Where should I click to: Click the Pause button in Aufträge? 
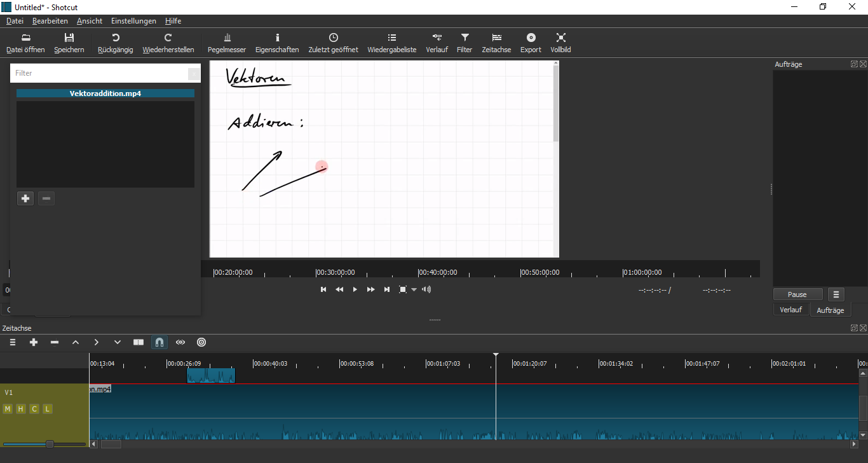click(797, 294)
